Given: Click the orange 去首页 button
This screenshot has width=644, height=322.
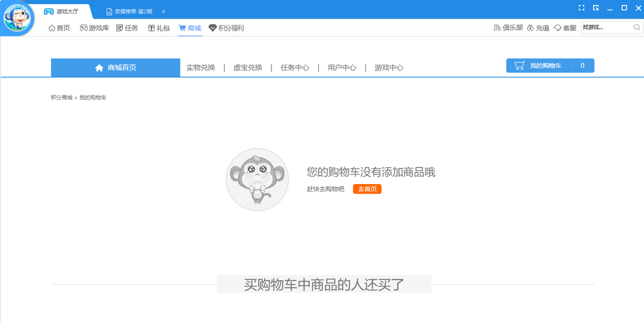Looking at the screenshot, I should [367, 189].
